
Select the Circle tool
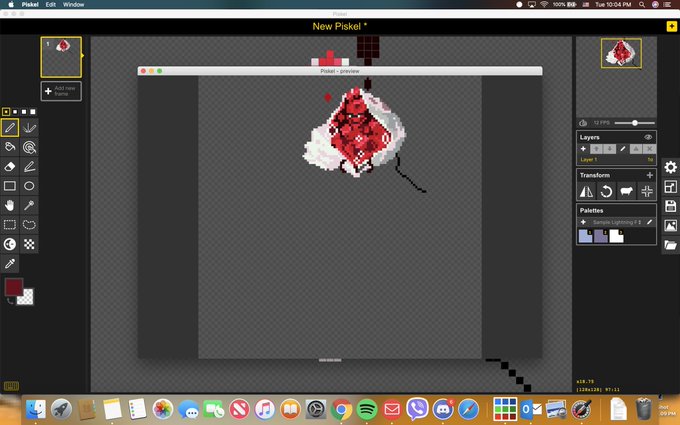(x=29, y=186)
